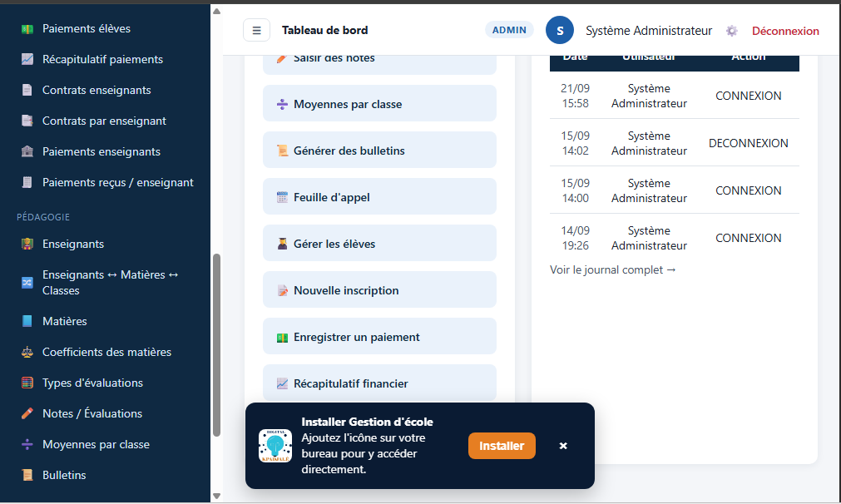Click the sidebar scroll up arrow

(216, 11)
